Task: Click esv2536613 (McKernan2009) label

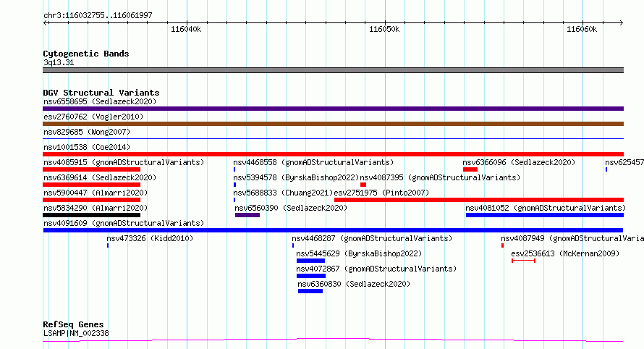Action: (565, 253)
